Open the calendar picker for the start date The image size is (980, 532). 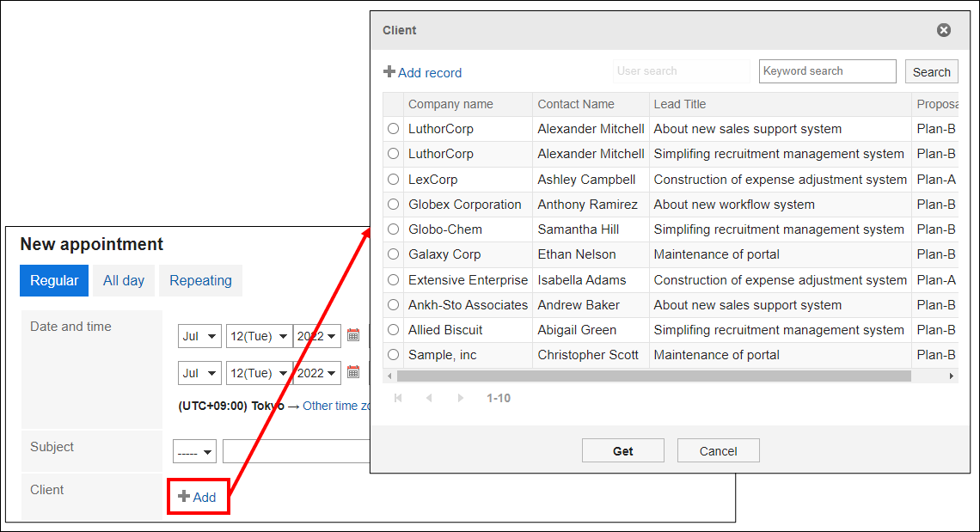click(x=353, y=336)
